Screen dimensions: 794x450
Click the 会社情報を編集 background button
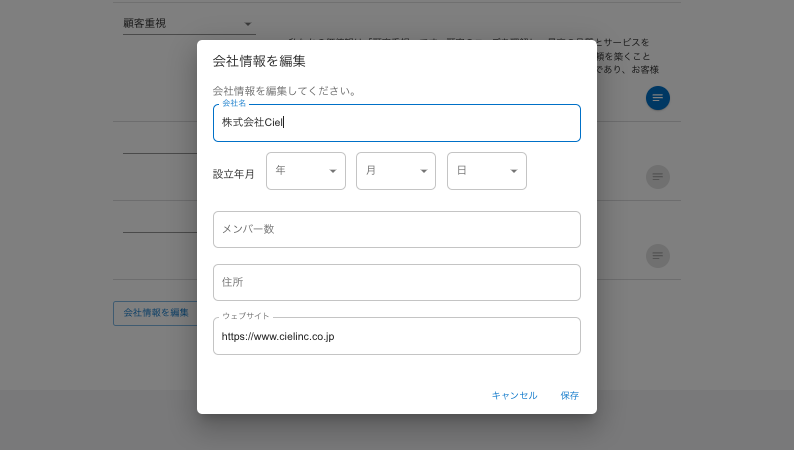tap(156, 313)
